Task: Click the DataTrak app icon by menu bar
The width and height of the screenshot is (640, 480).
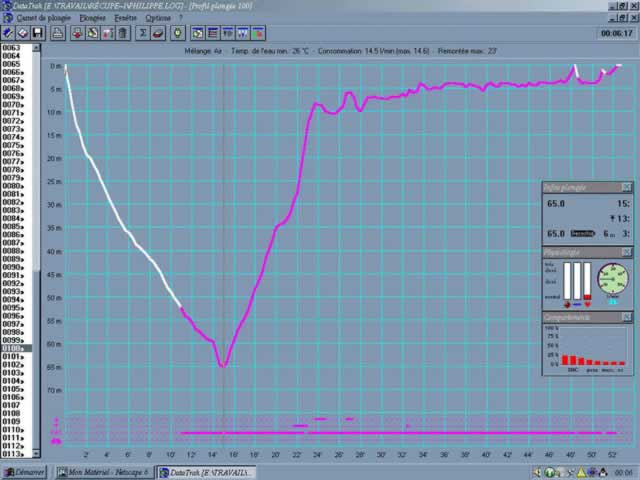Action: pos(7,18)
